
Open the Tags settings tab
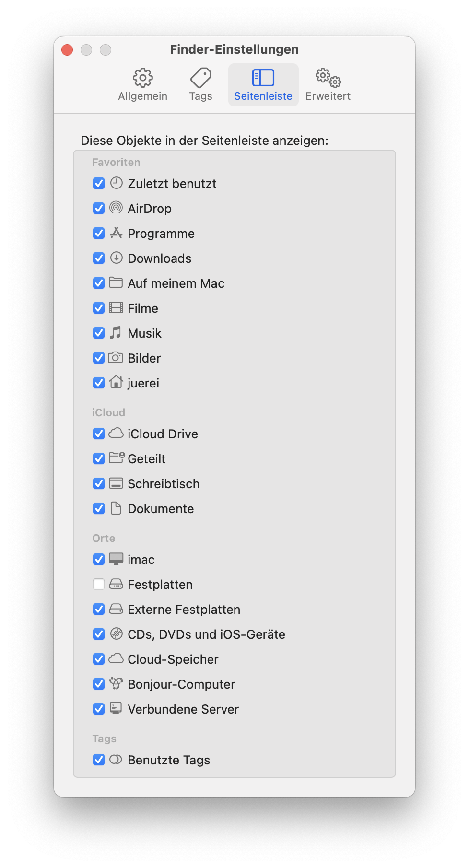tap(200, 85)
